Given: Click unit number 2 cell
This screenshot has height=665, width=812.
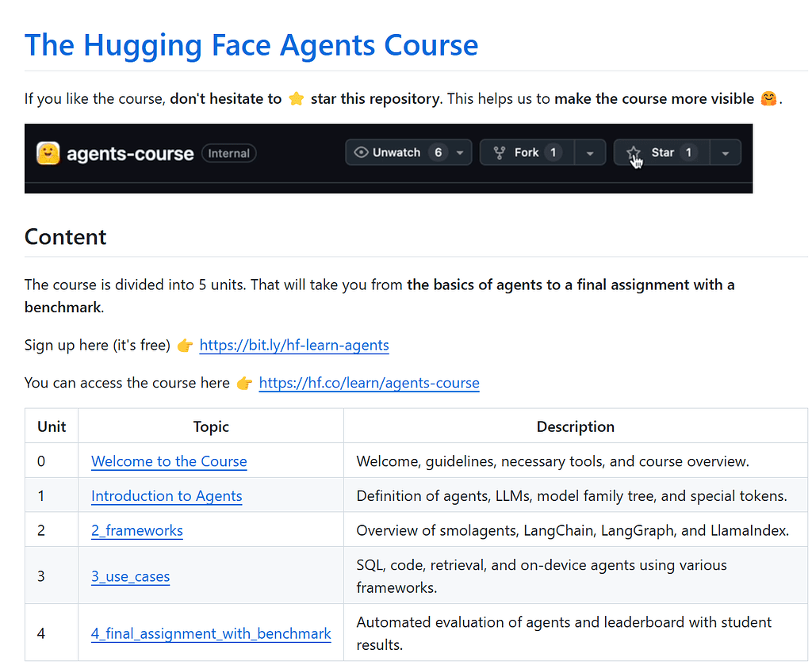Looking at the screenshot, I should [x=52, y=530].
